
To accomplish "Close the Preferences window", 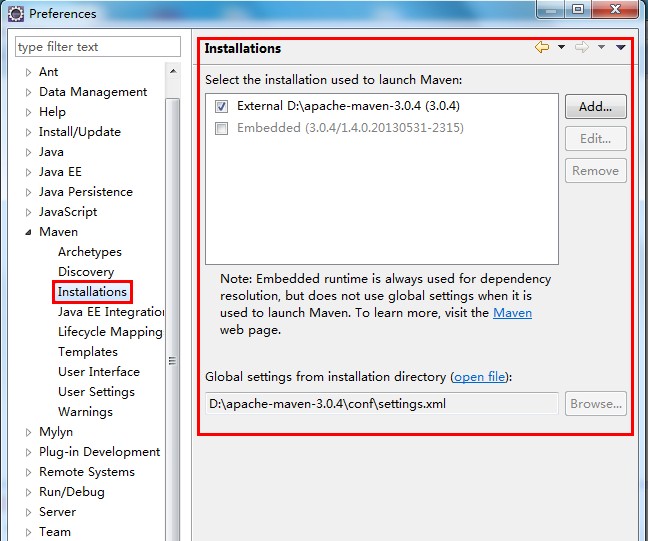I will coord(615,9).
